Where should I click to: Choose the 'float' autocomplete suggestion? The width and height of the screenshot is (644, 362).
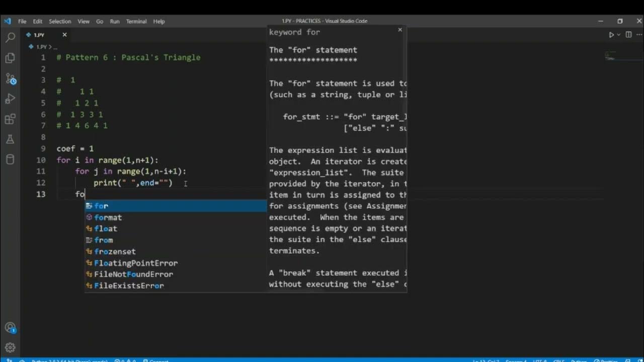pyautogui.click(x=176, y=229)
